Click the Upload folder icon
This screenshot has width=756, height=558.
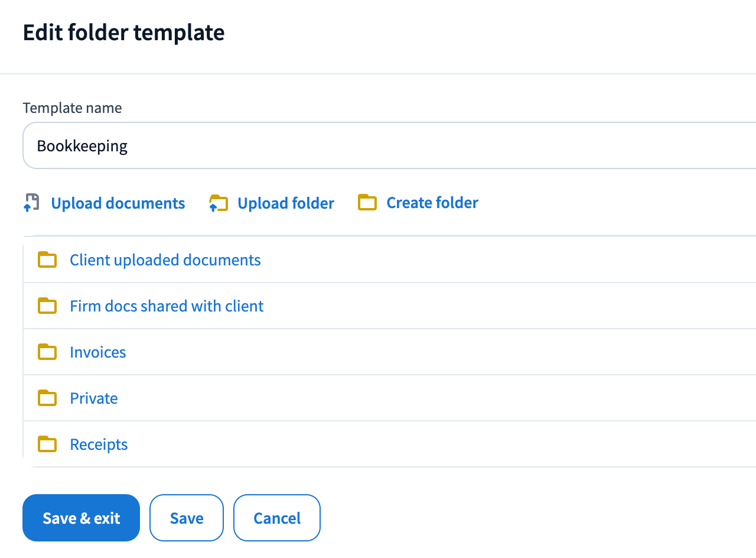tap(219, 203)
